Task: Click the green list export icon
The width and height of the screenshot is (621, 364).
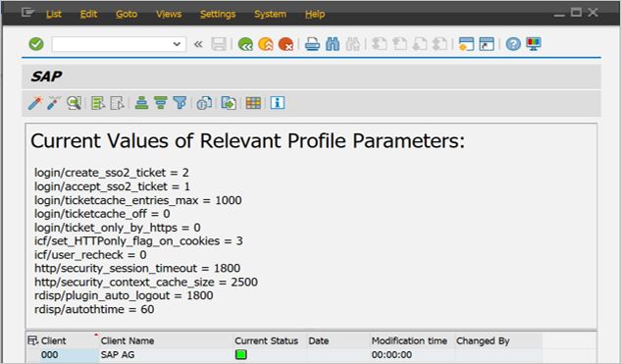Action: pos(98,103)
